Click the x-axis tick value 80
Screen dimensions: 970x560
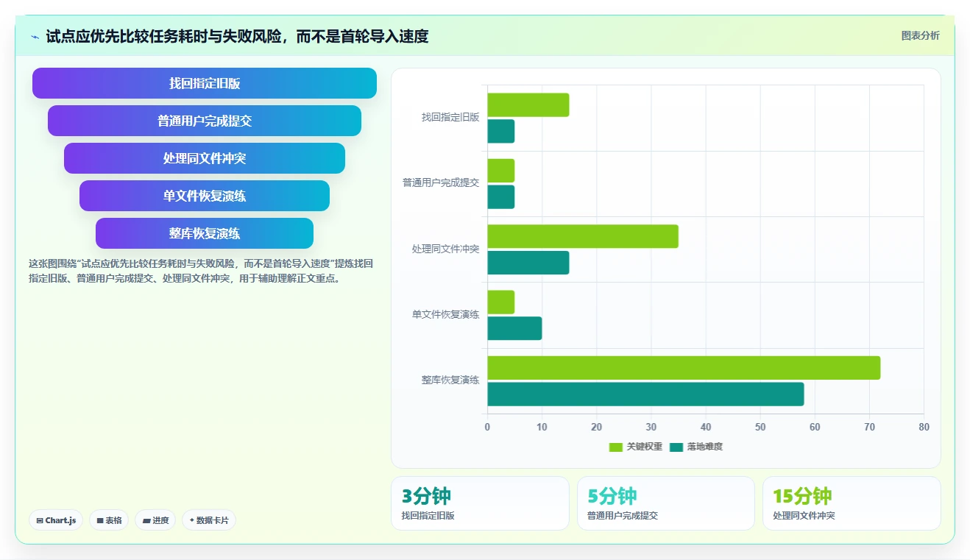pyautogui.click(x=924, y=428)
